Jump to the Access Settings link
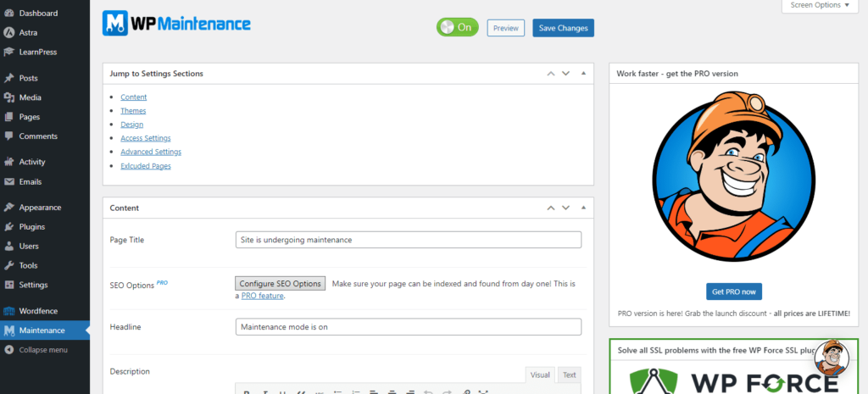868x394 pixels. click(145, 138)
